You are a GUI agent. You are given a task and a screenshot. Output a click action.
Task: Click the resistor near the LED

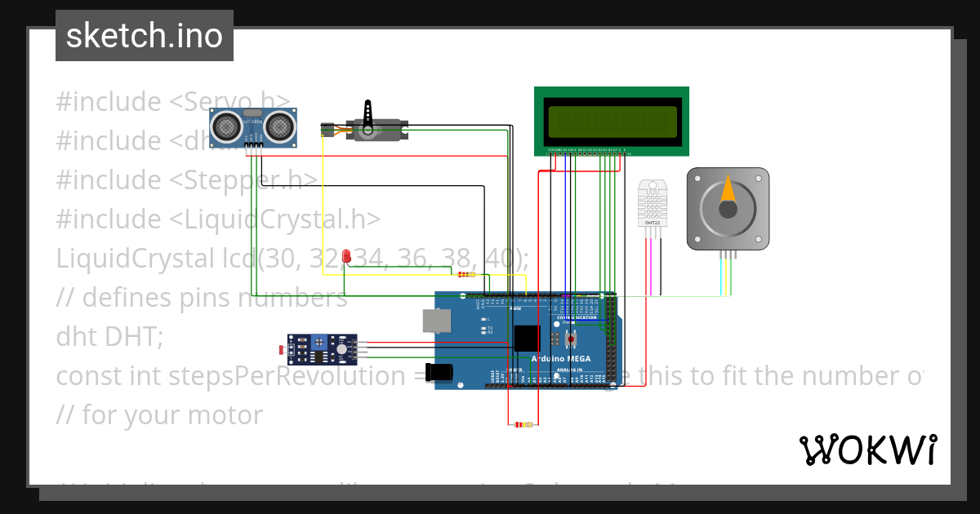tap(465, 275)
